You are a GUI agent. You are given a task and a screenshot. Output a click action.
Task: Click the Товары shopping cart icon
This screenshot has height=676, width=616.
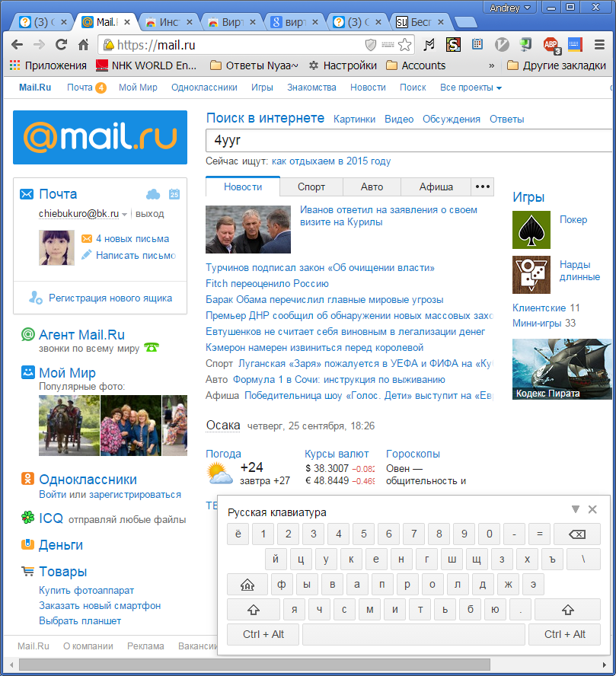point(27,571)
